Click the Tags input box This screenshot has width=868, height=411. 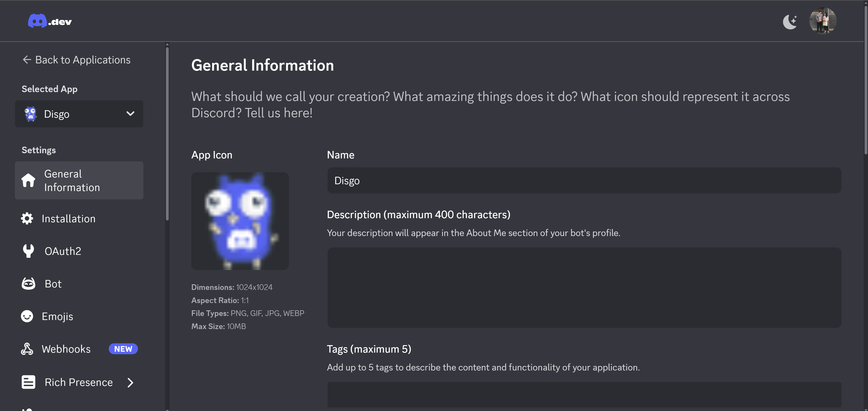tap(584, 394)
